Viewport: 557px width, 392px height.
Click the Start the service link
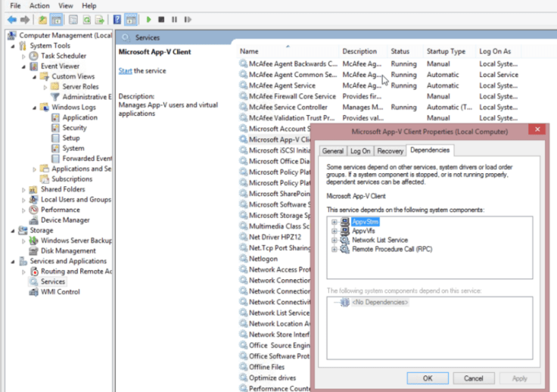[125, 71]
